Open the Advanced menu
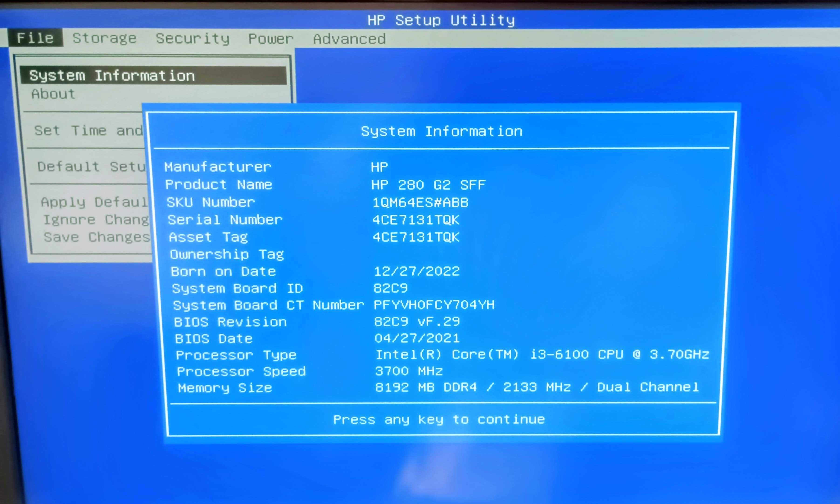The image size is (840, 504). [x=349, y=39]
